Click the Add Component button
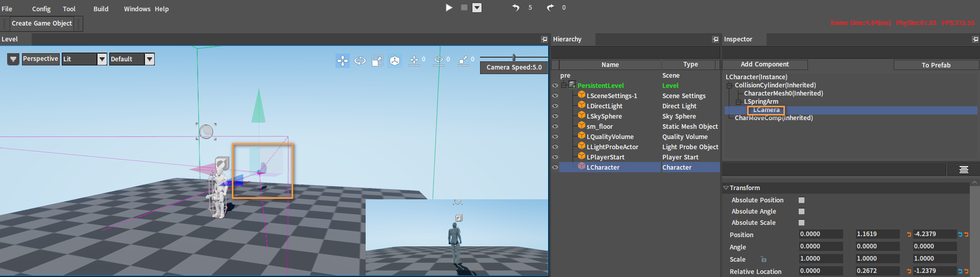The height and width of the screenshot is (277, 980). pyautogui.click(x=764, y=64)
